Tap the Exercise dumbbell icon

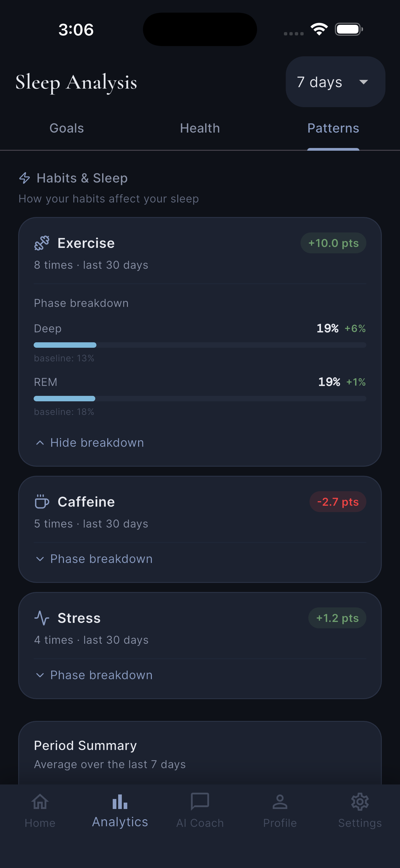[x=42, y=243]
